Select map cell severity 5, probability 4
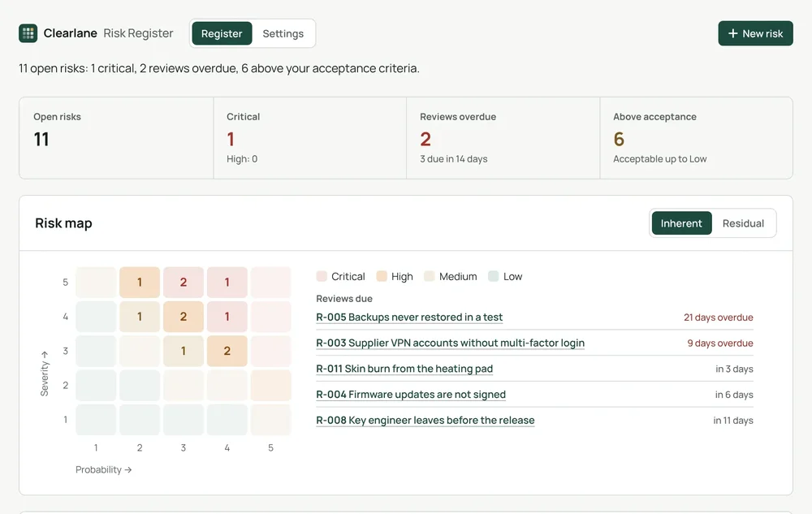The image size is (812, 514). 227,282
